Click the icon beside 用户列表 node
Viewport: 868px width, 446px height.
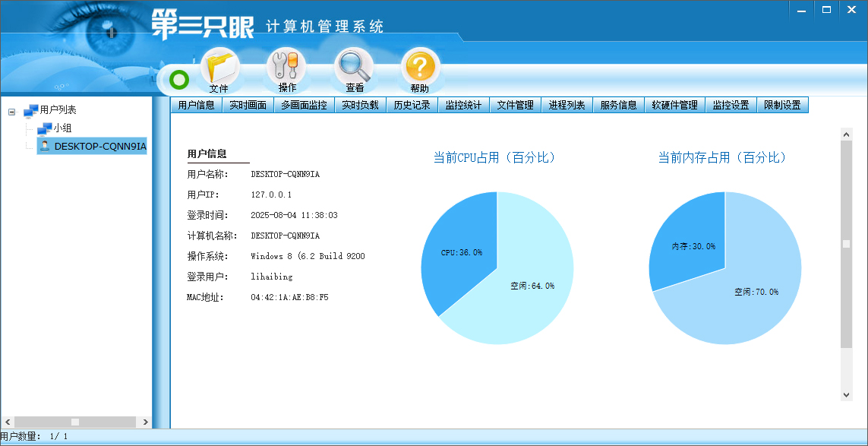point(31,109)
